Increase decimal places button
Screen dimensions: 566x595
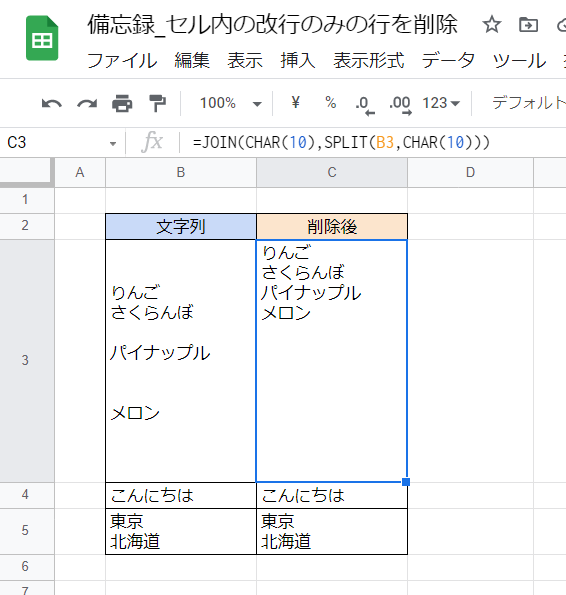click(401, 104)
